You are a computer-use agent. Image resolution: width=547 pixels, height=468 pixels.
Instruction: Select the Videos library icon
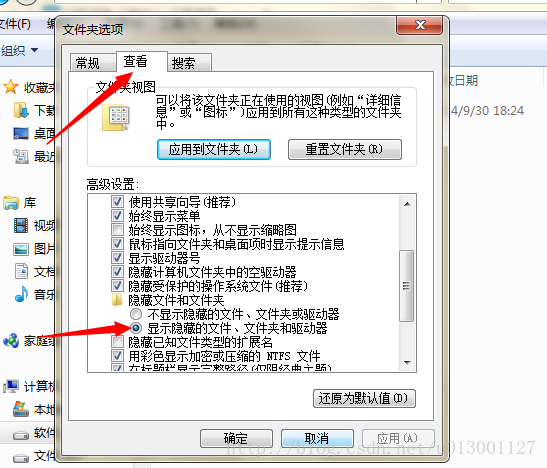point(21,225)
